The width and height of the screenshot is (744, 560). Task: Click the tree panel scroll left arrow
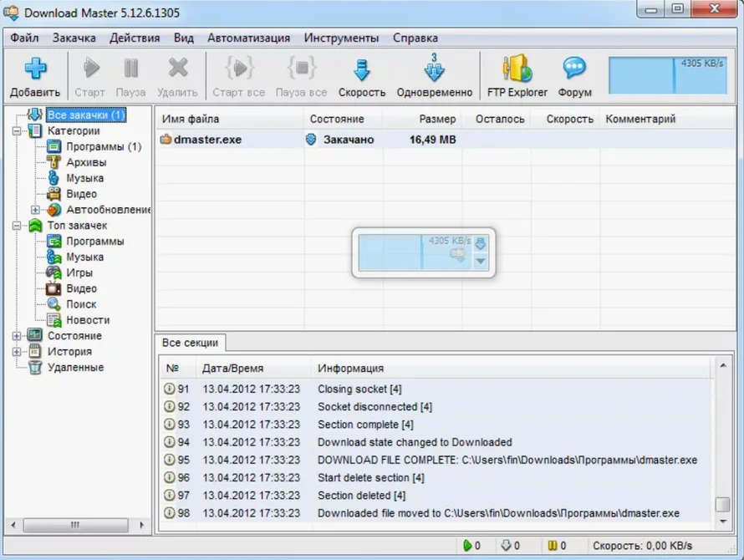pyautogui.click(x=13, y=525)
